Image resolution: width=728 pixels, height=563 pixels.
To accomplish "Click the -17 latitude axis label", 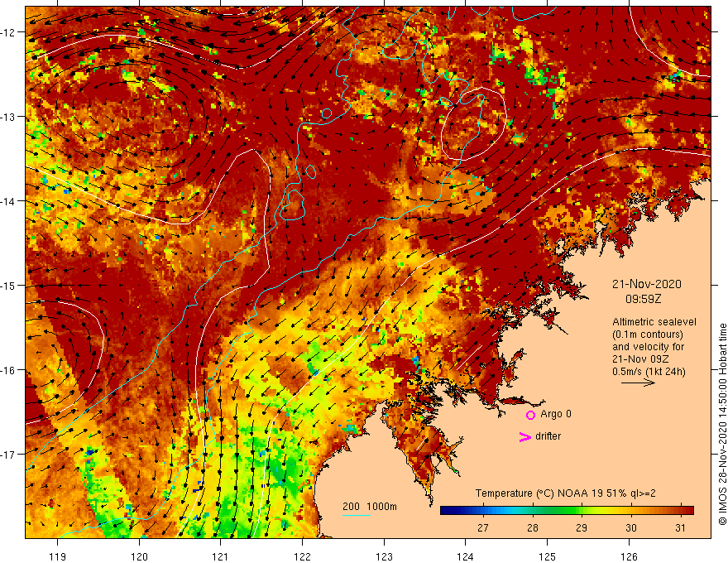I will (8, 455).
